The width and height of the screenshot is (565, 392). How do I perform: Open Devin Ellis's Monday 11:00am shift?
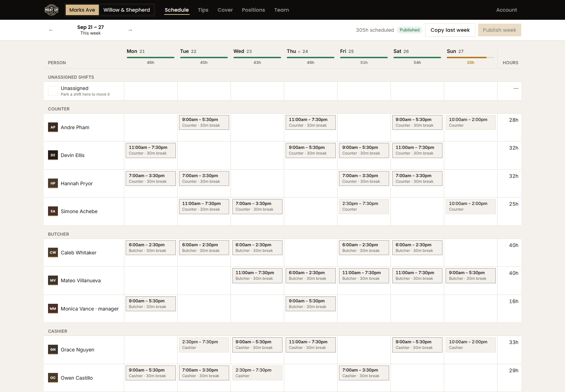click(151, 150)
